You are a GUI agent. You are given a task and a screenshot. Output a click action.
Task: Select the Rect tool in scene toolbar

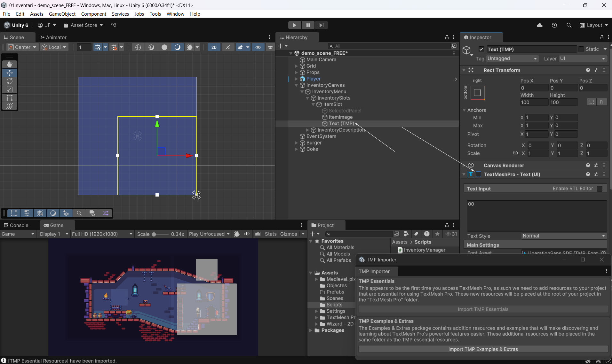point(10,98)
